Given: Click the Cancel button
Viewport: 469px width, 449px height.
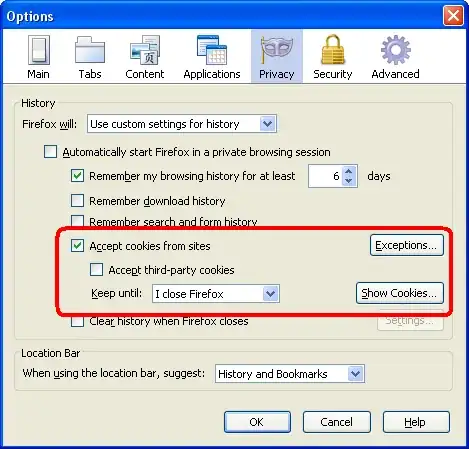Looking at the screenshot, I should [x=337, y=422].
